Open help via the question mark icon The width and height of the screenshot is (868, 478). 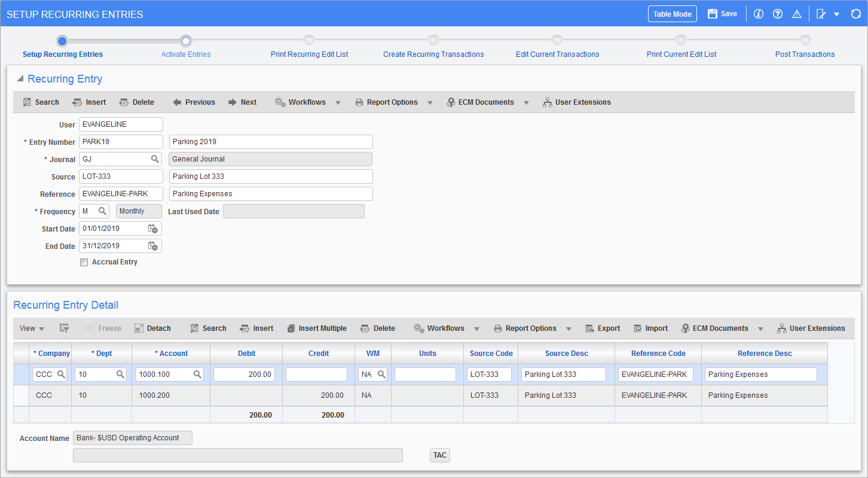point(777,13)
